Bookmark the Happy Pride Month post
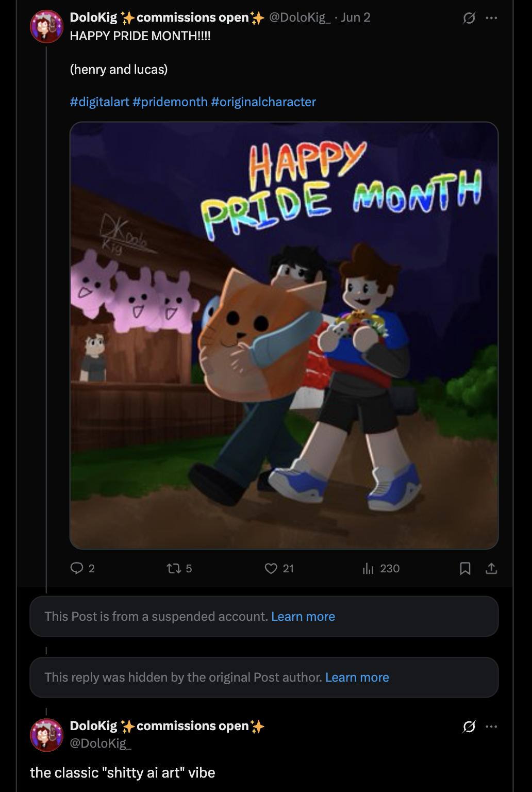532x792 pixels. tap(465, 568)
